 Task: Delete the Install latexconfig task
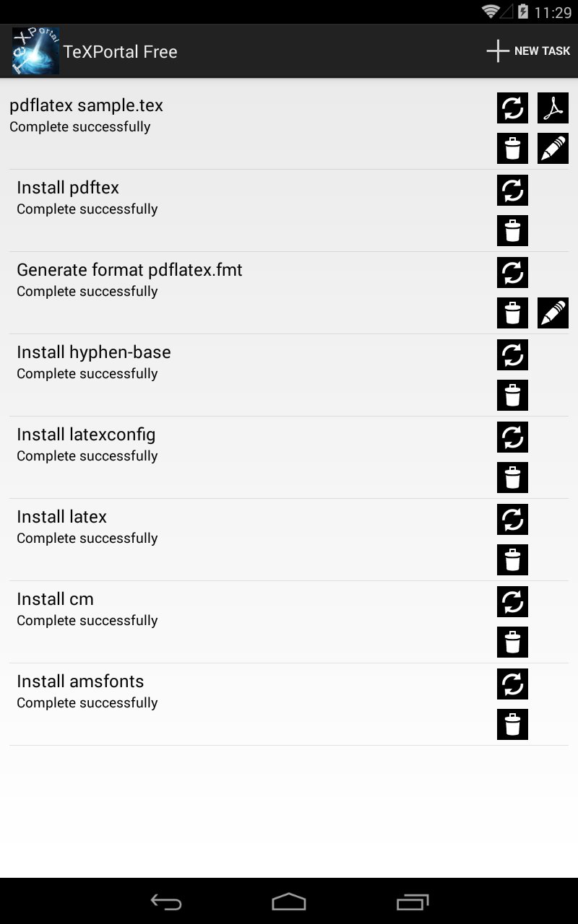512,478
